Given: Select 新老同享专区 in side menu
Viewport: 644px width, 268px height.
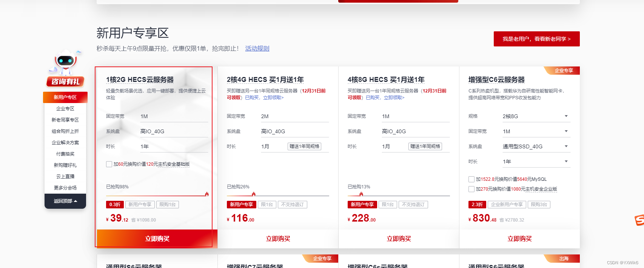Looking at the screenshot, I should point(65,120).
